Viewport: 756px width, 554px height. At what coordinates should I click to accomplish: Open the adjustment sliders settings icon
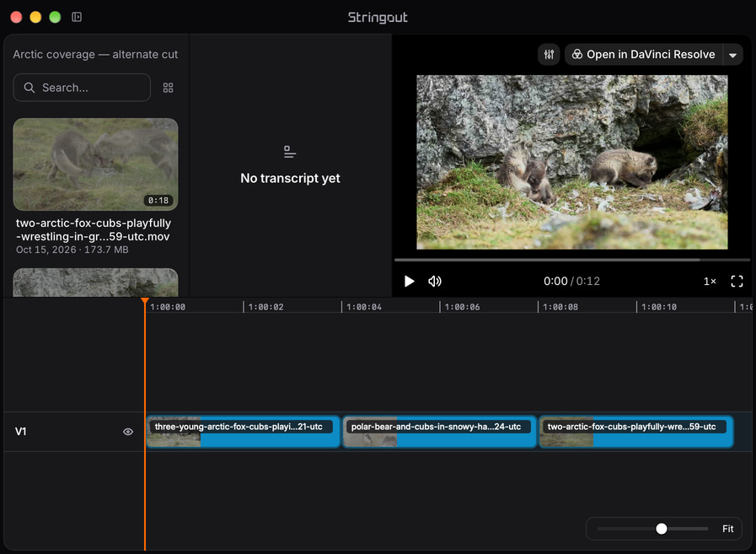pos(549,55)
